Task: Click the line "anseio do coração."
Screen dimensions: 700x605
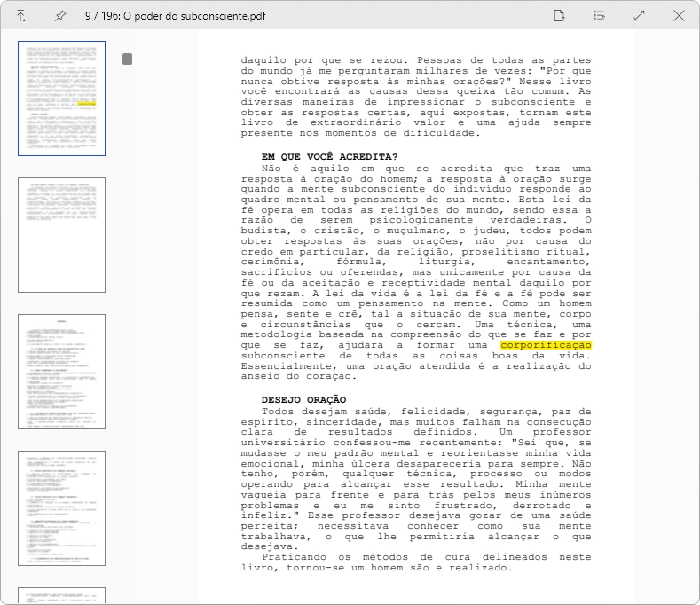Action: click(299, 376)
